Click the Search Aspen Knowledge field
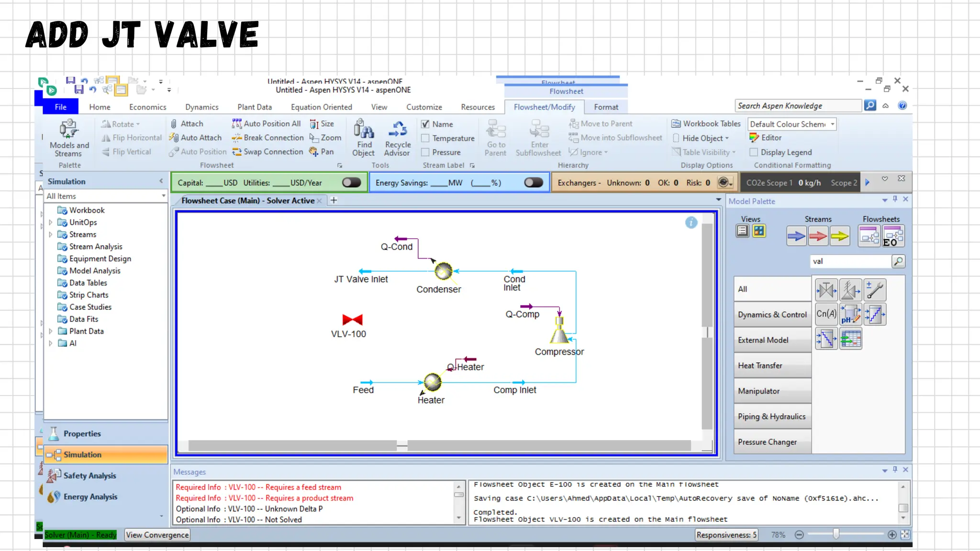This screenshot has width=980, height=551. (x=798, y=106)
